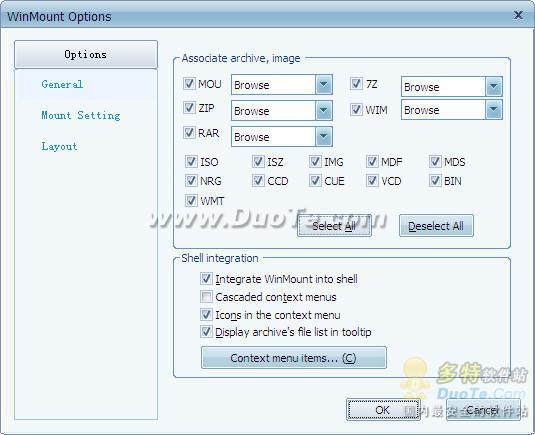535x435 pixels.
Task: Uncheck the MOU file association checkbox
Action: [189, 83]
